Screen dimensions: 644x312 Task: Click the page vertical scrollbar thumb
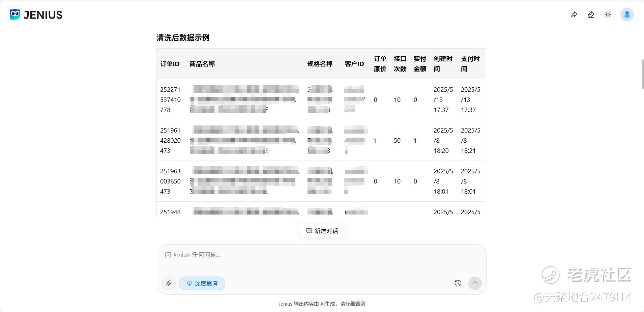643,74
